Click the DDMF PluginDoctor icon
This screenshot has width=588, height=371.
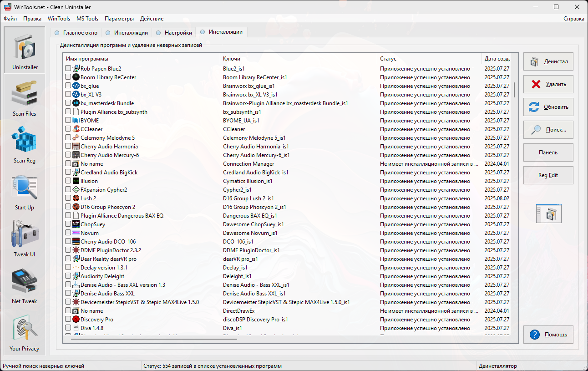pyautogui.click(x=76, y=250)
